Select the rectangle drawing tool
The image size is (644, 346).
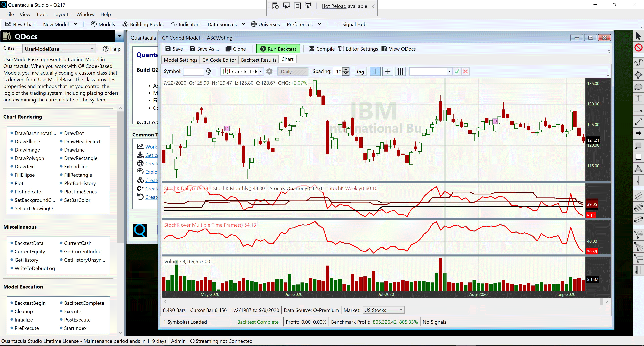(x=638, y=145)
